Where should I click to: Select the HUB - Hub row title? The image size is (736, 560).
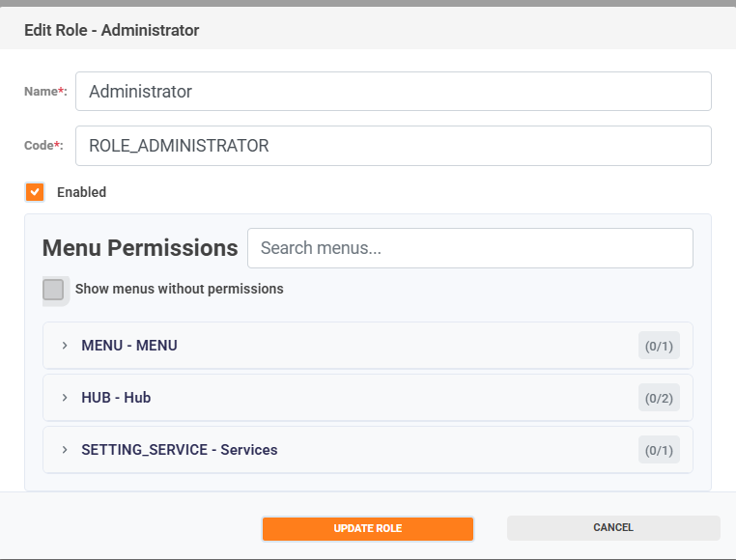[x=116, y=398]
